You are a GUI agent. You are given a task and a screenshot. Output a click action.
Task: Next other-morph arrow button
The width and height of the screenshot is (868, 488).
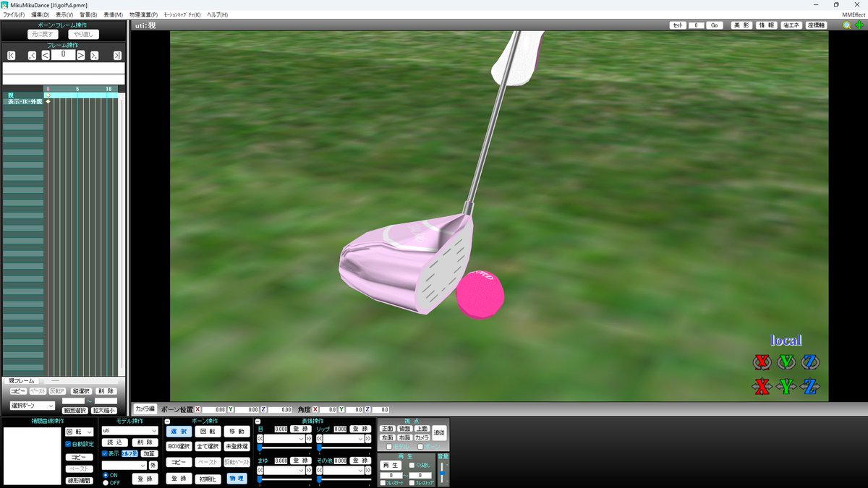368,471
